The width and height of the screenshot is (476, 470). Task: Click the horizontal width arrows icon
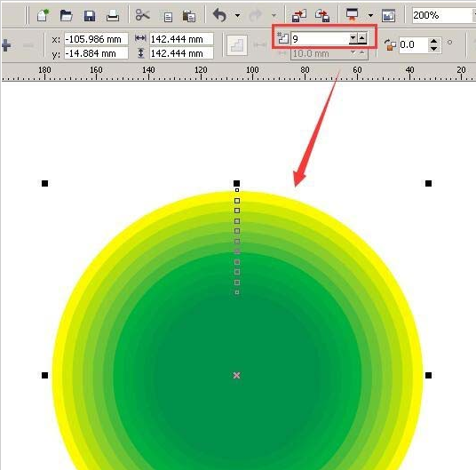tap(140, 38)
